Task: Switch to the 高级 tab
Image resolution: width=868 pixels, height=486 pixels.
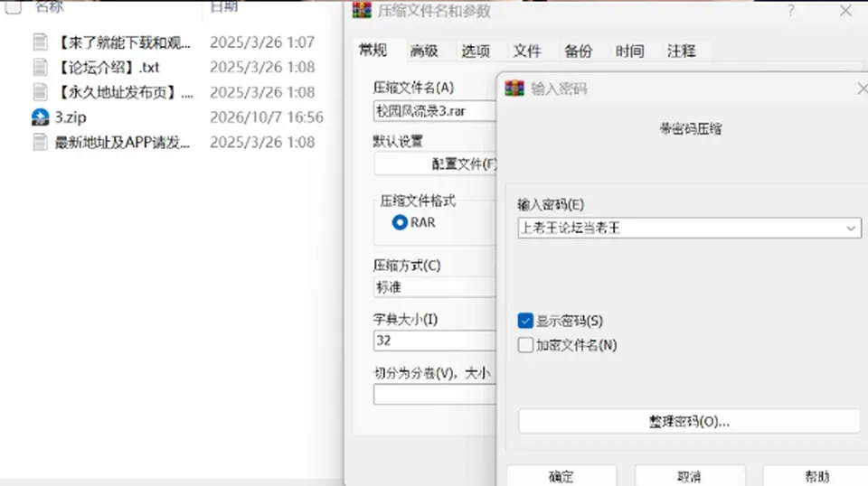Action: [x=424, y=51]
